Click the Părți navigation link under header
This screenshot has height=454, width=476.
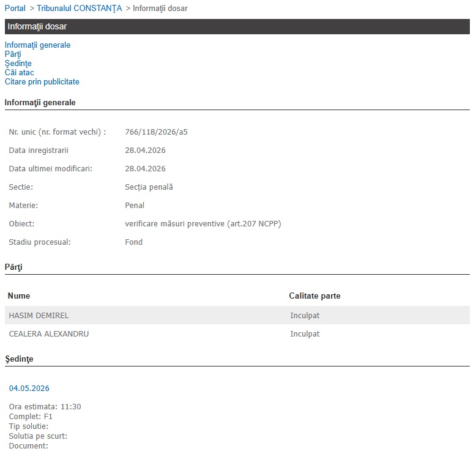click(x=13, y=54)
